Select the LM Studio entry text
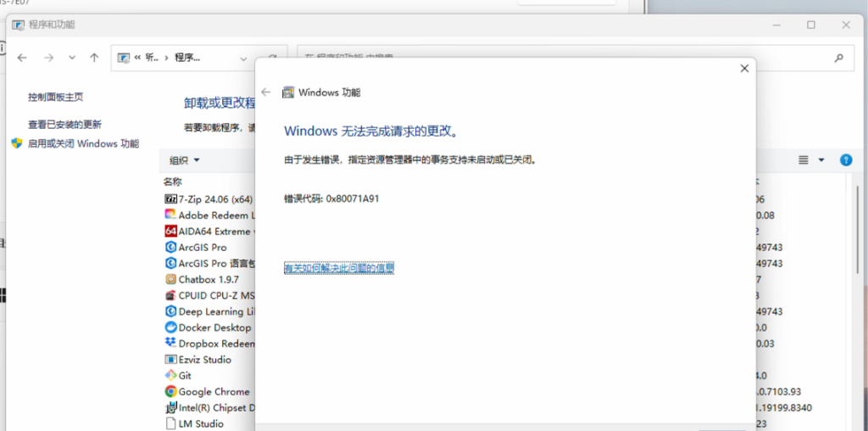Viewport: 868px width, 431px height. tap(201, 424)
